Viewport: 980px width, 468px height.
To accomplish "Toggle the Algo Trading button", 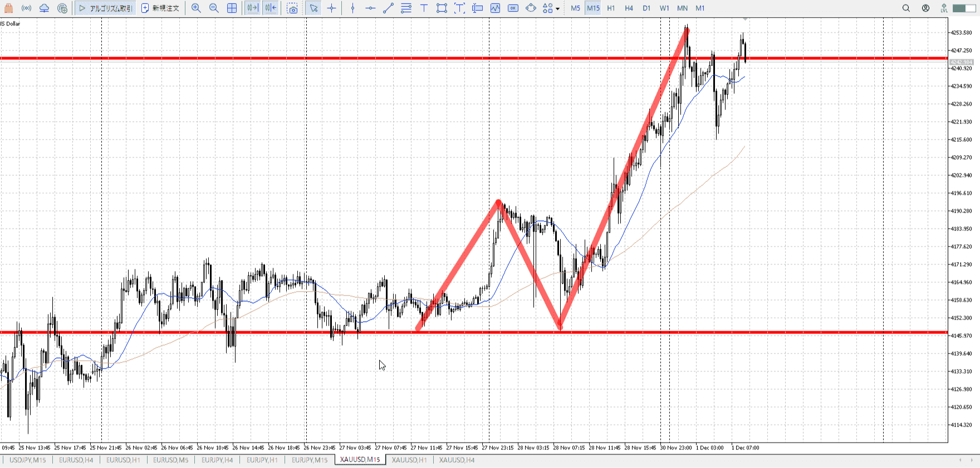I will coord(105,8).
